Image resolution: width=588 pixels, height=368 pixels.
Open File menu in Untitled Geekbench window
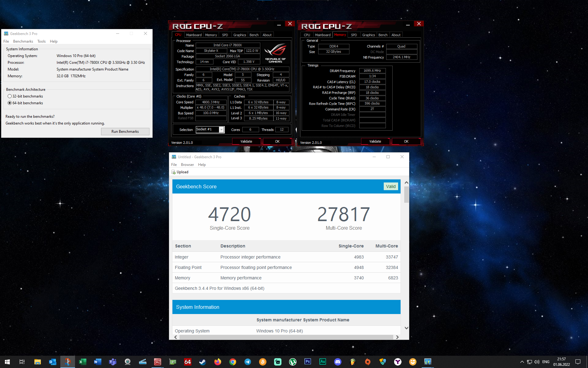[x=174, y=165]
